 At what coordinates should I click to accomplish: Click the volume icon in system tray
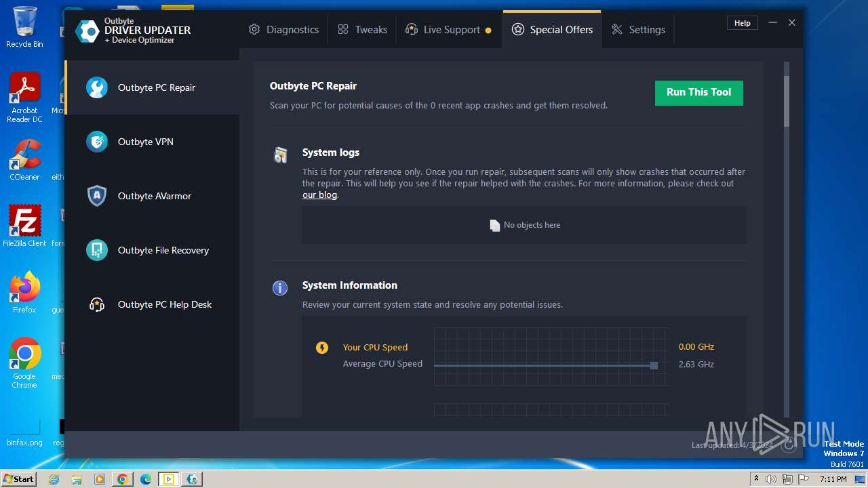[771, 479]
